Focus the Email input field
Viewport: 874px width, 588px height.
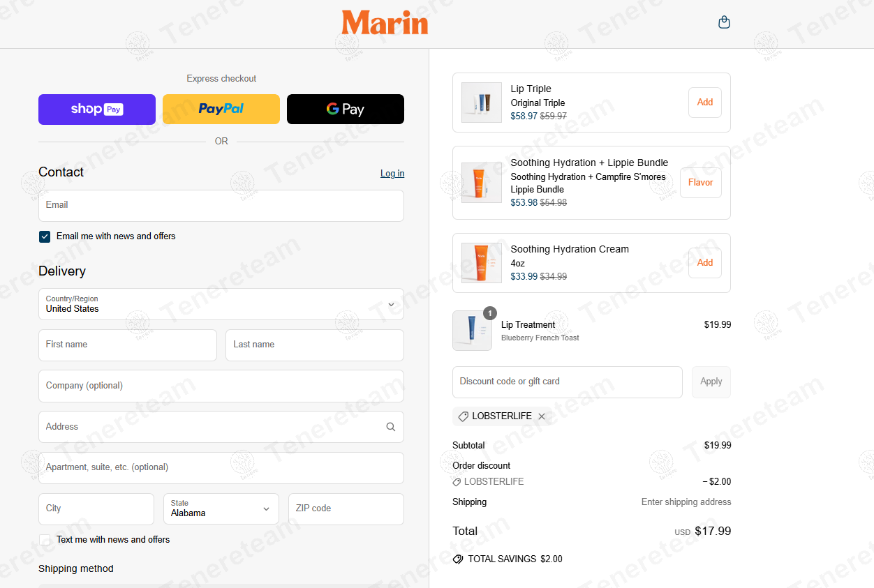221,206
